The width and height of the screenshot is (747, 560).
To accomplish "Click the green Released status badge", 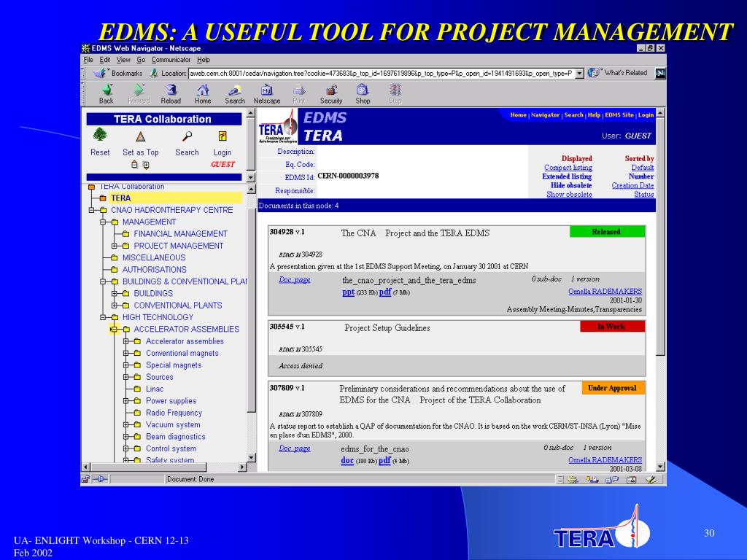I will point(607,232).
